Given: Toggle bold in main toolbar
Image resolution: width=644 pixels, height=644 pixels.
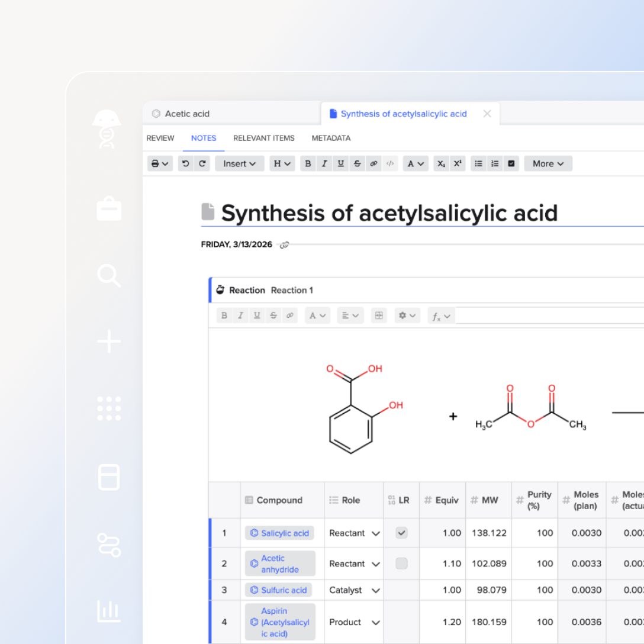Looking at the screenshot, I should pyautogui.click(x=308, y=163).
